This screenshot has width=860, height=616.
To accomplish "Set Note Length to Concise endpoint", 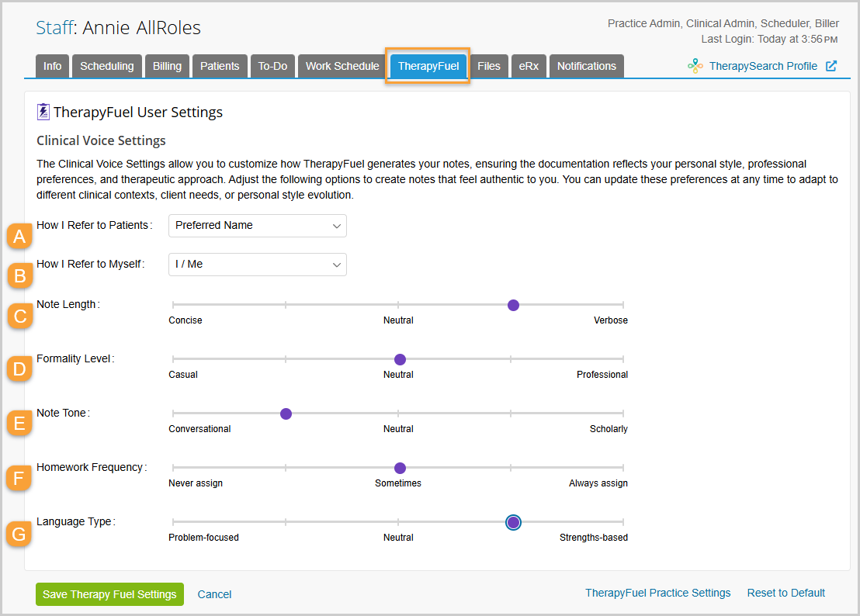I will click(173, 305).
